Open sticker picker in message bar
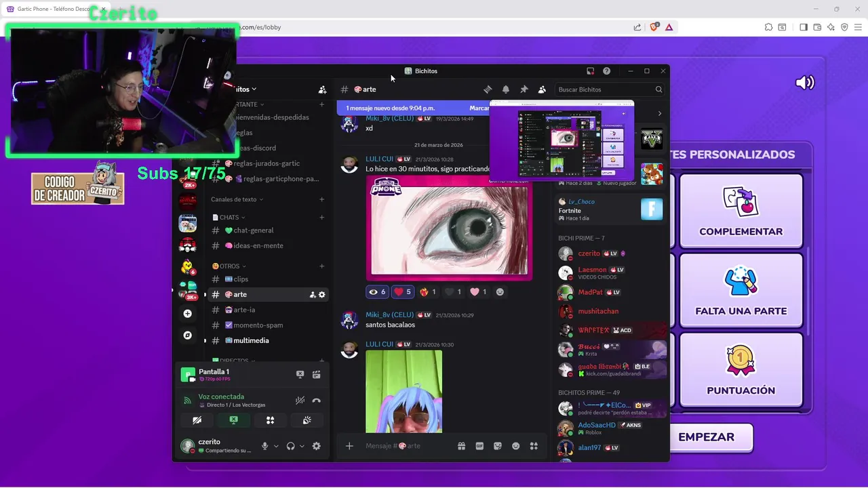 pos(498,446)
